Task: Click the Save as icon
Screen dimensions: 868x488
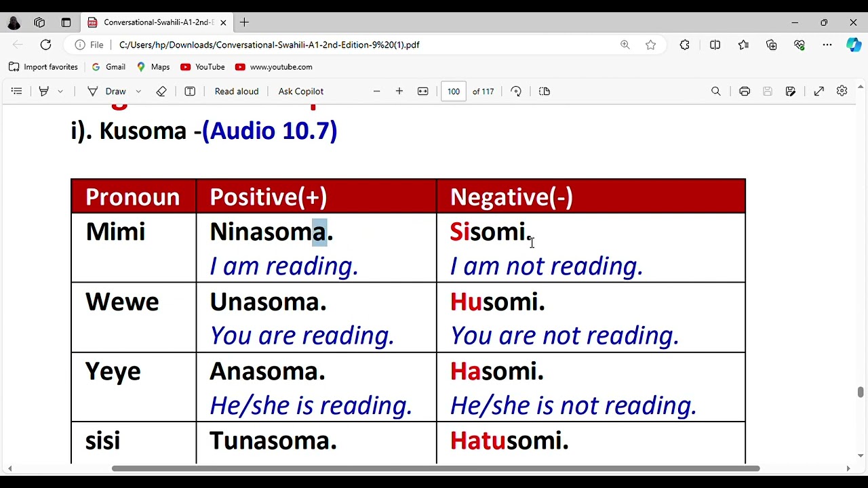Action: click(x=791, y=91)
